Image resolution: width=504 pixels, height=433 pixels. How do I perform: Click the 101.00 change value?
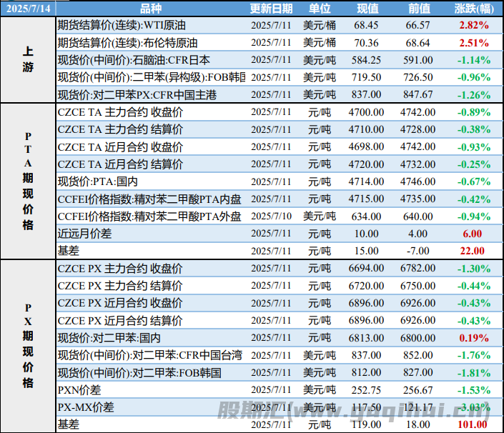pyautogui.click(x=473, y=424)
